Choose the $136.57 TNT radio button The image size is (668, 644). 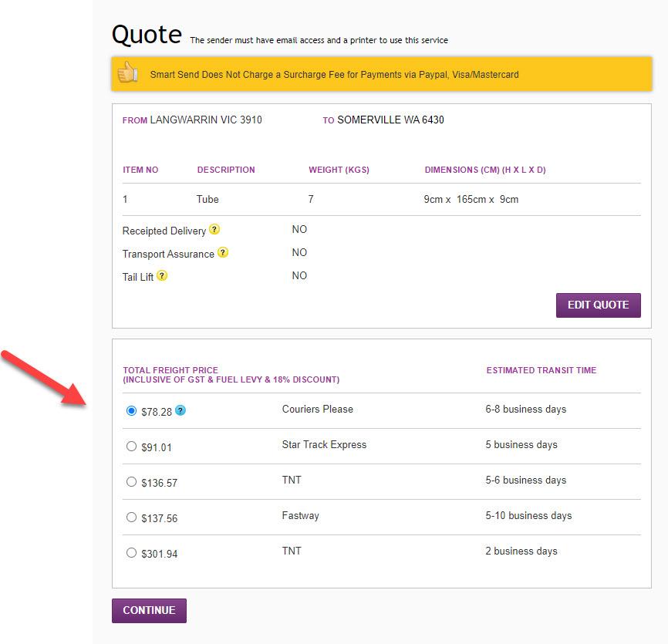tap(131, 482)
